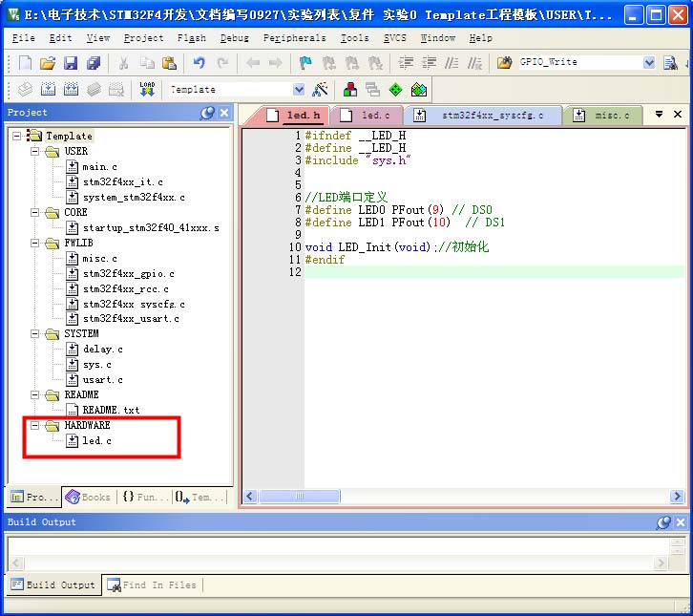Insert a bookmark with the flag icon
693x616 pixels.
click(305, 63)
